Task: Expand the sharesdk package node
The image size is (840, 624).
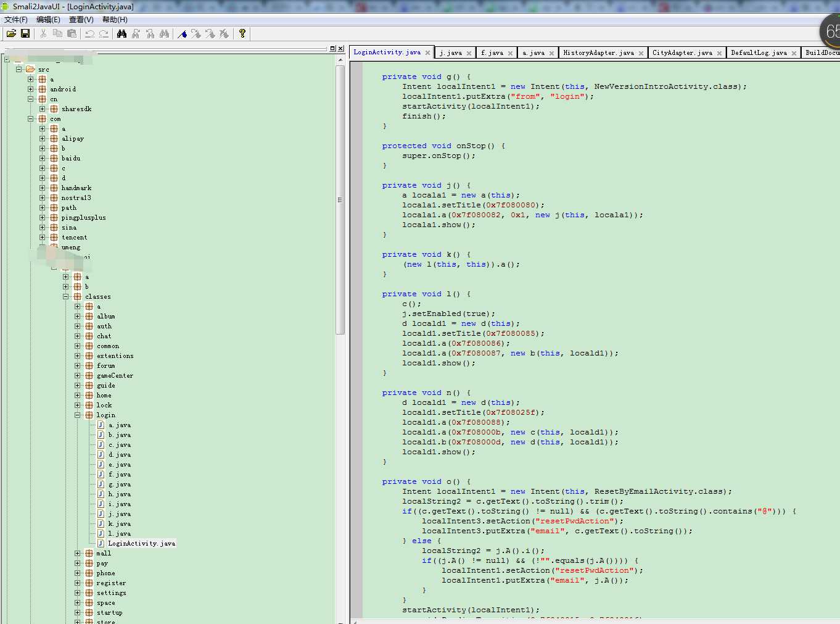Action: click(x=42, y=109)
